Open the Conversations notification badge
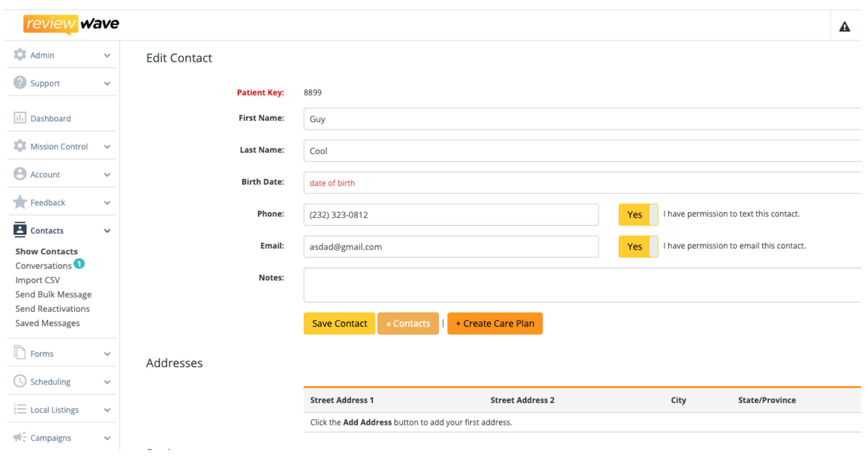The width and height of the screenshot is (868, 457). coord(79,264)
